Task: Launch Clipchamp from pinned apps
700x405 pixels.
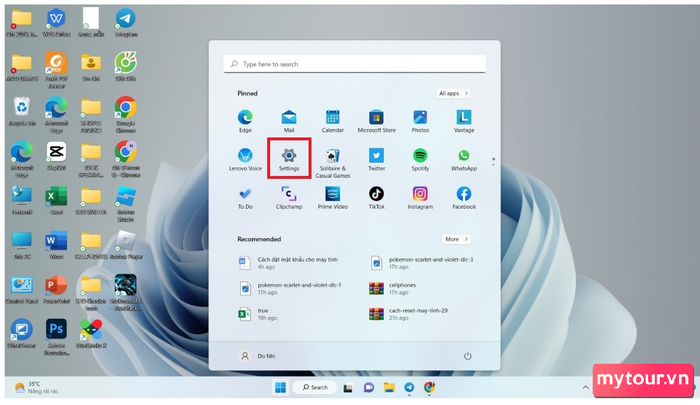Action: [289, 198]
